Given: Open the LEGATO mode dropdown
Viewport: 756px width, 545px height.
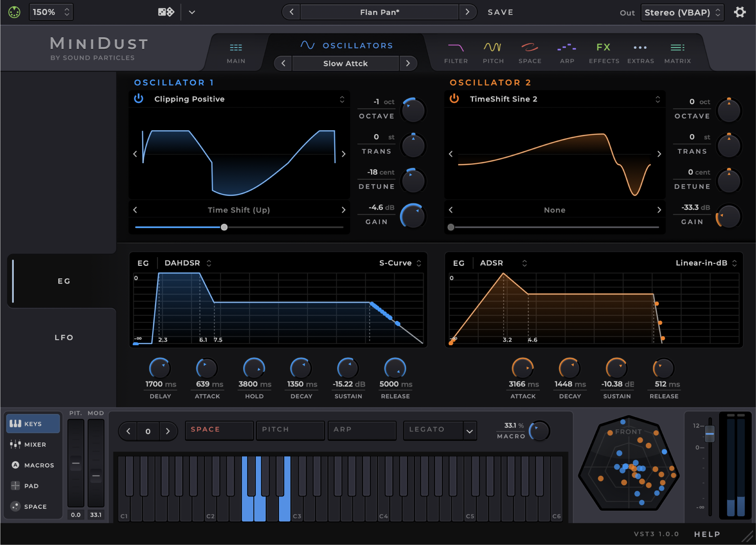Looking at the screenshot, I should coord(440,430).
